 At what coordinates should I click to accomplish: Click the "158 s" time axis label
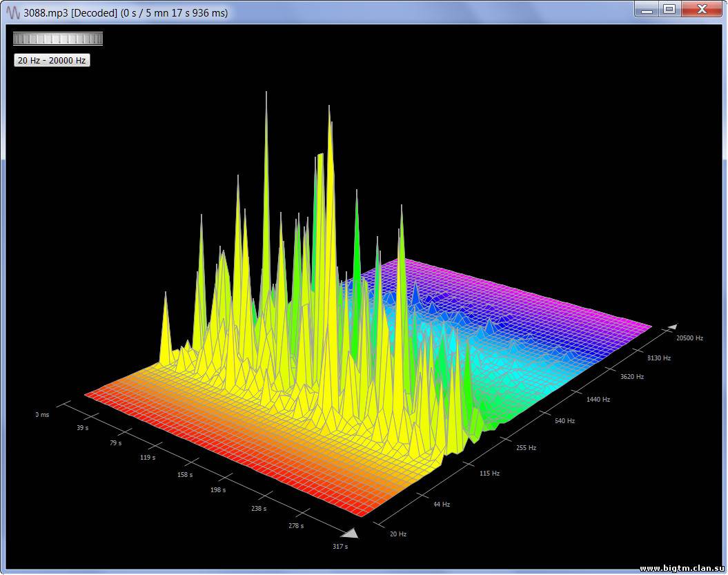(x=185, y=475)
